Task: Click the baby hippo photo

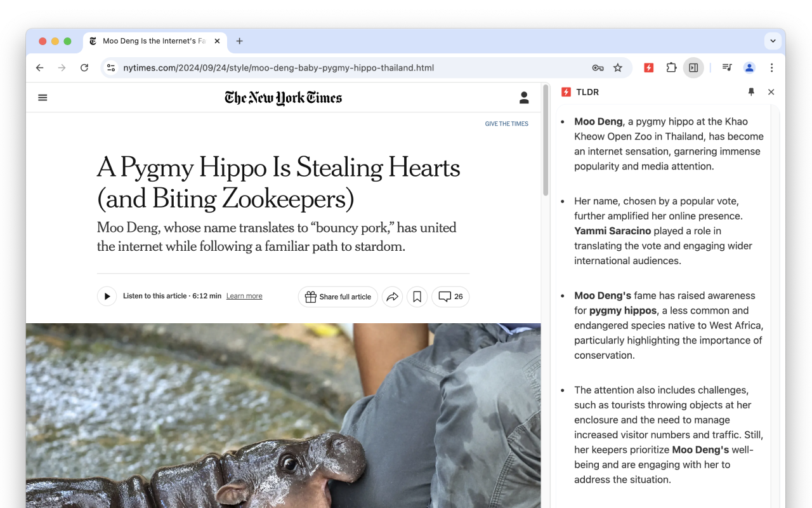Action: (283, 415)
